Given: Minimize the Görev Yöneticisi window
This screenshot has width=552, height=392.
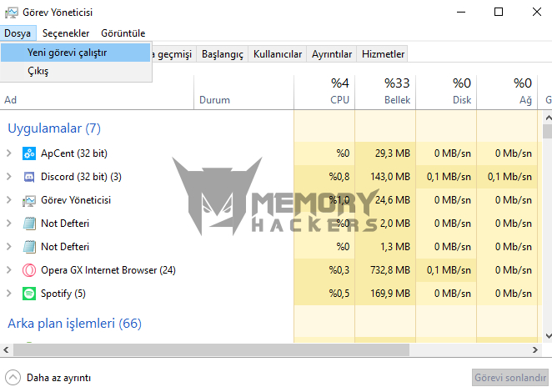Looking at the screenshot, I should point(461,12).
